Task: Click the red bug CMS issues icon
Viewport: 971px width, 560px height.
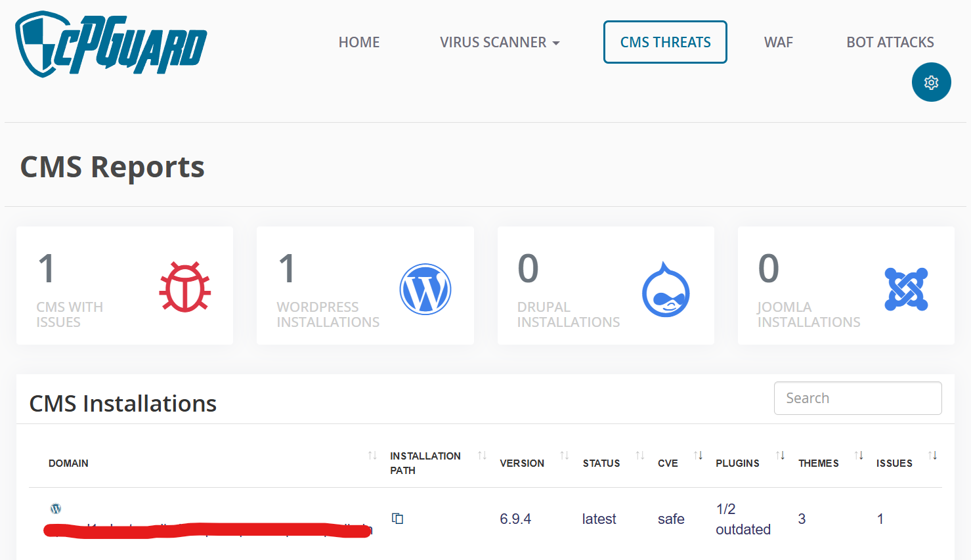Action: click(185, 287)
